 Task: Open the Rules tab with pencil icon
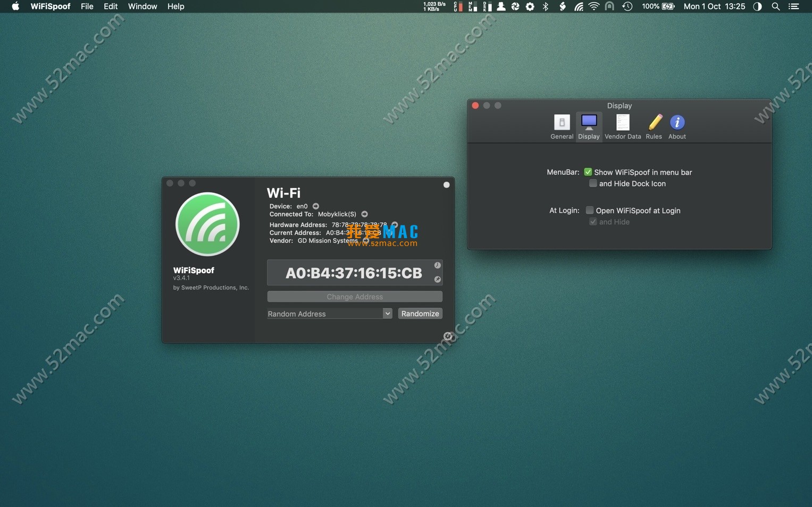pos(654,127)
